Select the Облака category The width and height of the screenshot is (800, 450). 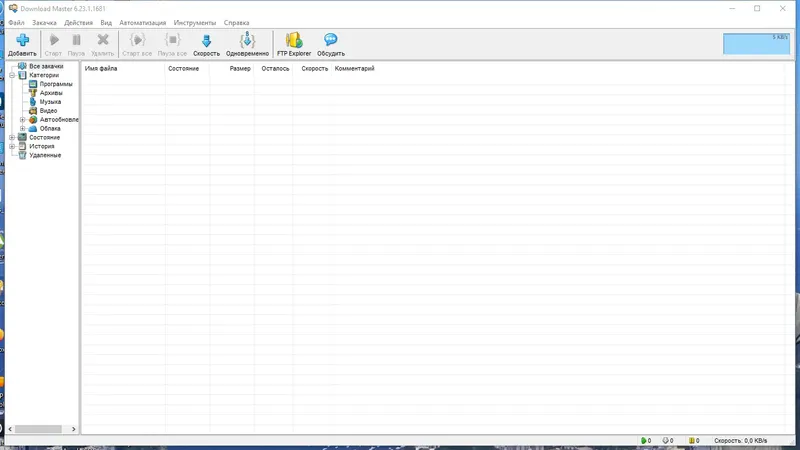(50, 129)
